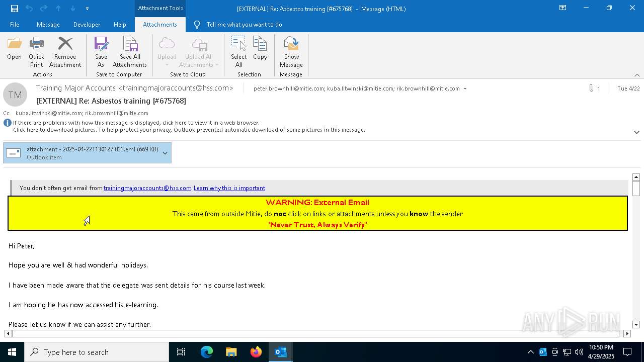Click the network icon in system tray
This screenshot has height=362, width=644.
point(567,352)
